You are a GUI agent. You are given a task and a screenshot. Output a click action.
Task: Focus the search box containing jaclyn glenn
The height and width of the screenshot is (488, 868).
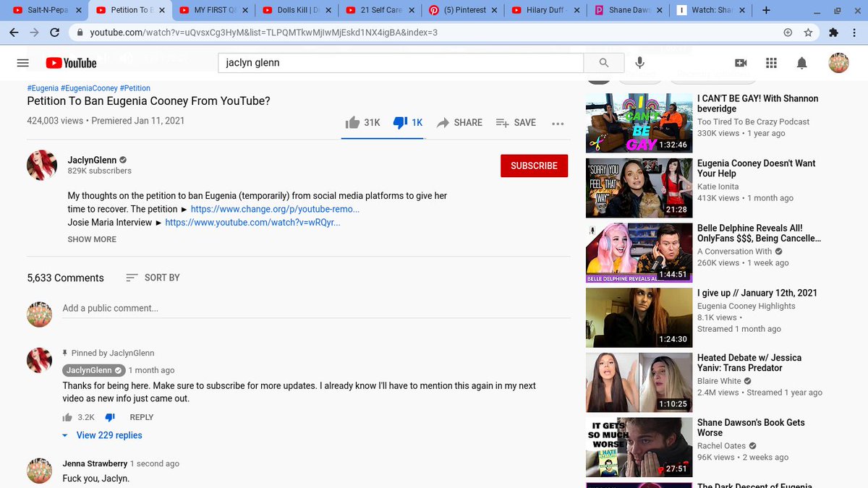click(401, 63)
